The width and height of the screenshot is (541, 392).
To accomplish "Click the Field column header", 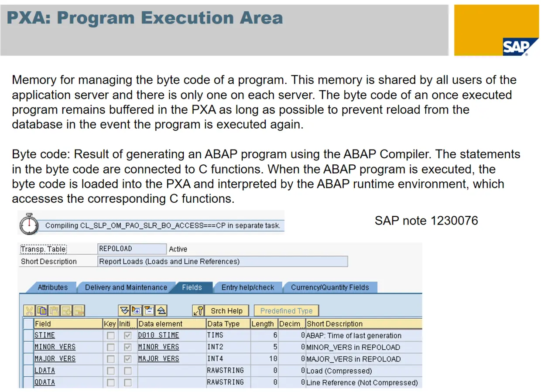I will pyautogui.click(x=68, y=324).
